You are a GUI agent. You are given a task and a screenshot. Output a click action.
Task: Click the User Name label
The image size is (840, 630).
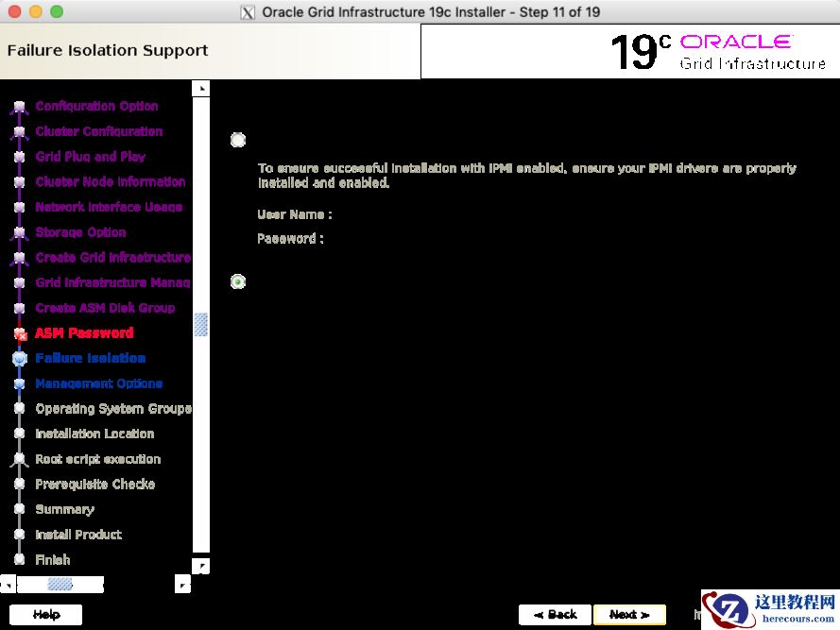coord(295,214)
